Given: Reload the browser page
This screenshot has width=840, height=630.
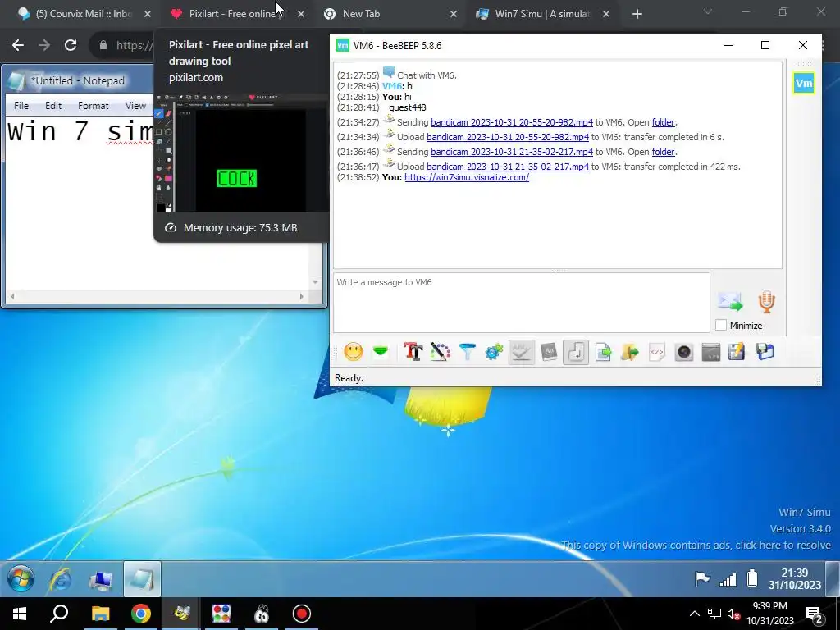Looking at the screenshot, I should 71,45.
